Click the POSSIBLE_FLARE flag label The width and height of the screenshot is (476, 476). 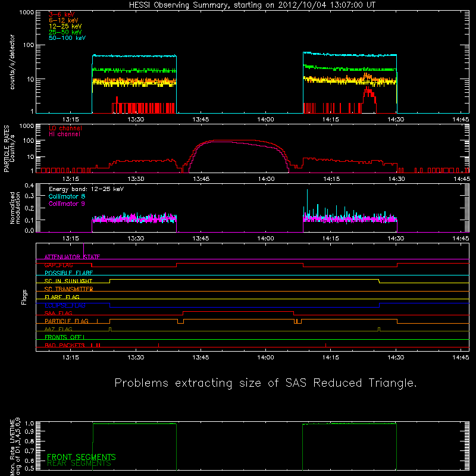(x=68, y=273)
